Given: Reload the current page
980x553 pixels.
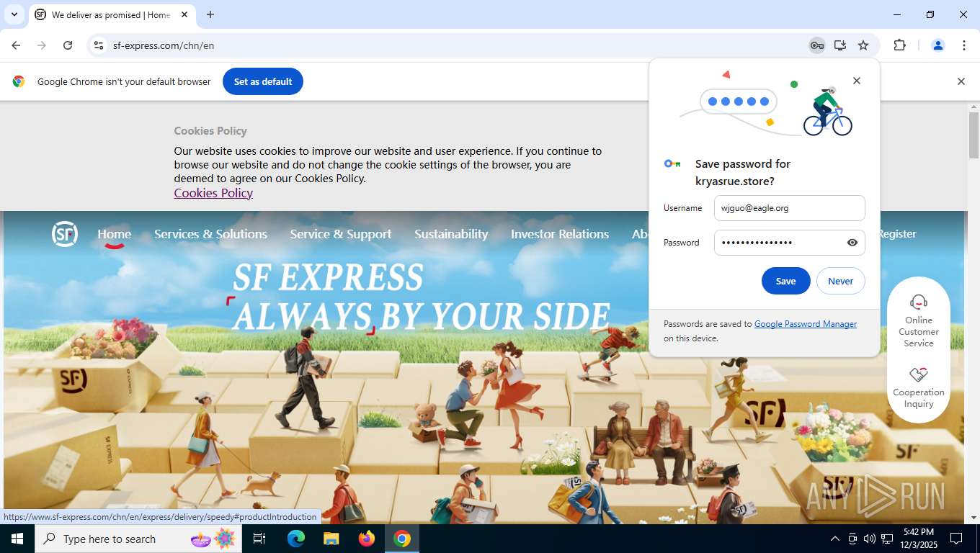Looking at the screenshot, I should coord(68,45).
